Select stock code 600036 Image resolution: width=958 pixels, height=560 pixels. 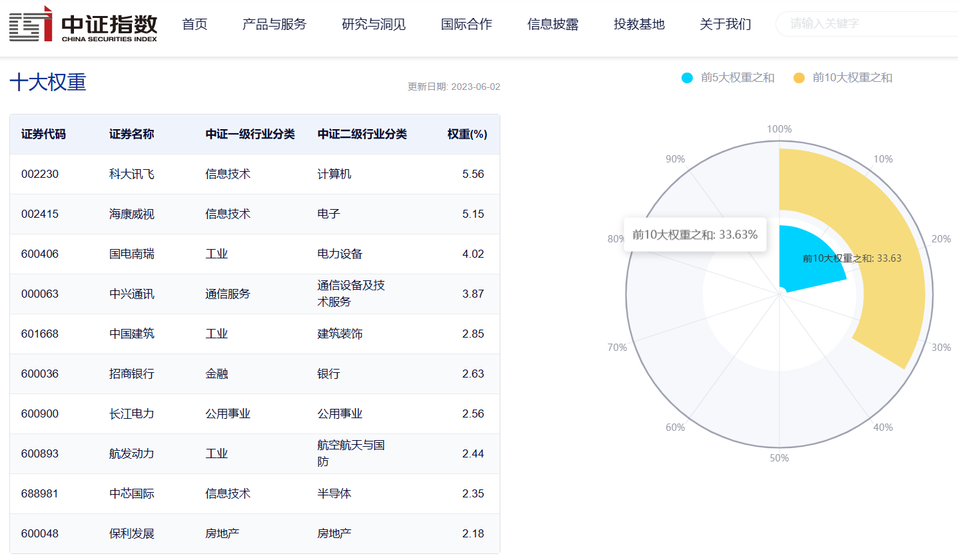(x=40, y=374)
